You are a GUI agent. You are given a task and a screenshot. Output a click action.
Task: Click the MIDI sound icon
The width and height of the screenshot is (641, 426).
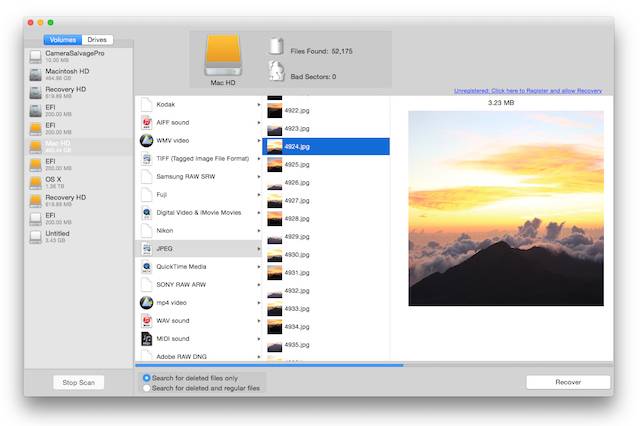pyautogui.click(x=146, y=339)
